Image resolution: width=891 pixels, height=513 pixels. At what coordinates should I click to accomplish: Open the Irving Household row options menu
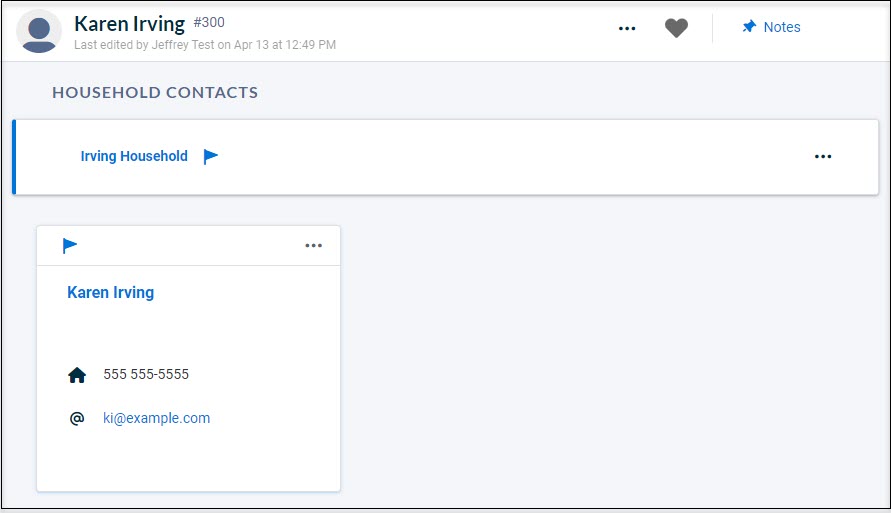point(823,156)
